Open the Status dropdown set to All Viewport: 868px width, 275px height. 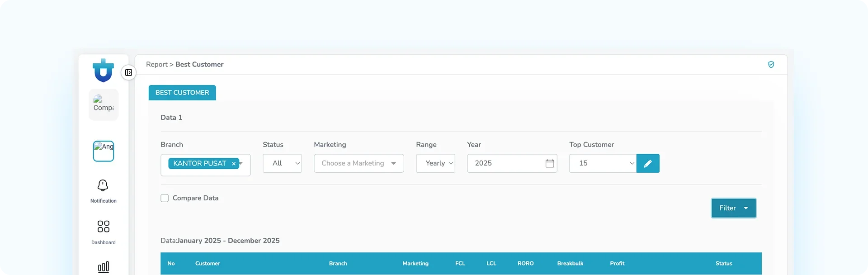coord(282,163)
